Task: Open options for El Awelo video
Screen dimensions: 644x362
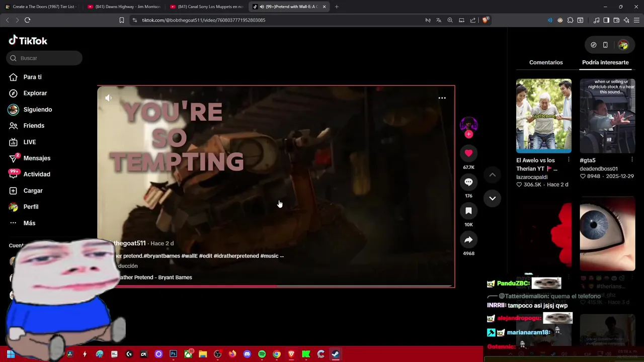Action: pyautogui.click(x=569, y=159)
